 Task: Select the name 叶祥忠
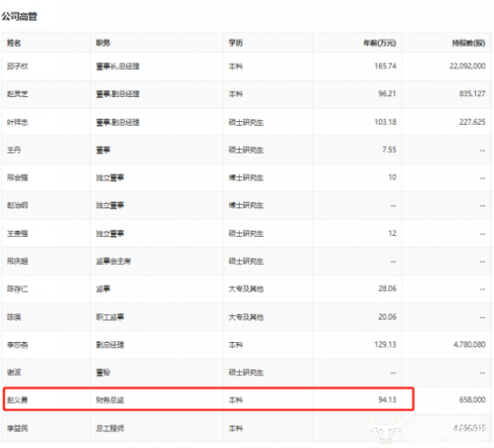point(17,122)
